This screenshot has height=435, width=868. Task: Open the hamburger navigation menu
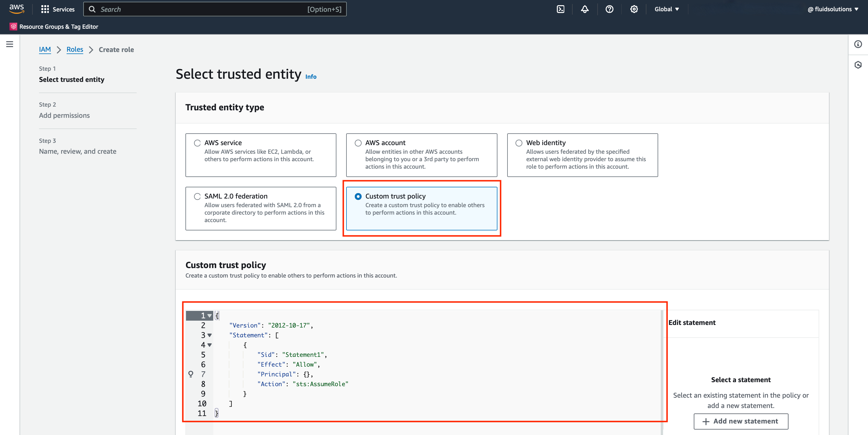click(9, 44)
